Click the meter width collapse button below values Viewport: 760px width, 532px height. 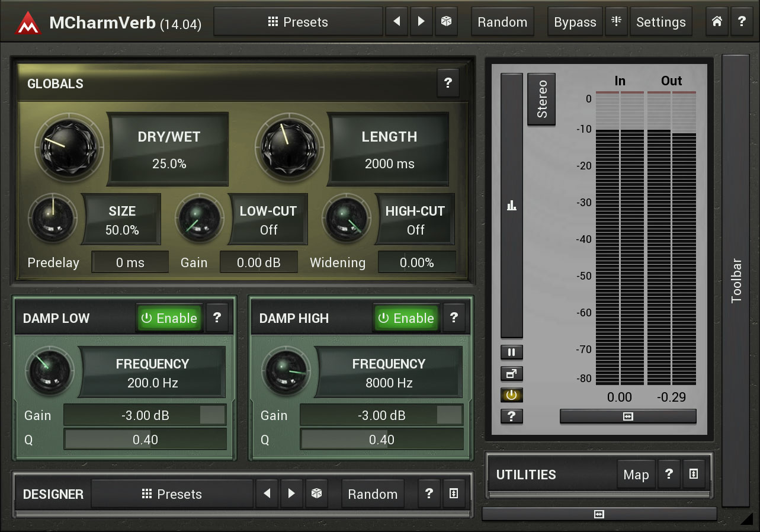(628, 416)
